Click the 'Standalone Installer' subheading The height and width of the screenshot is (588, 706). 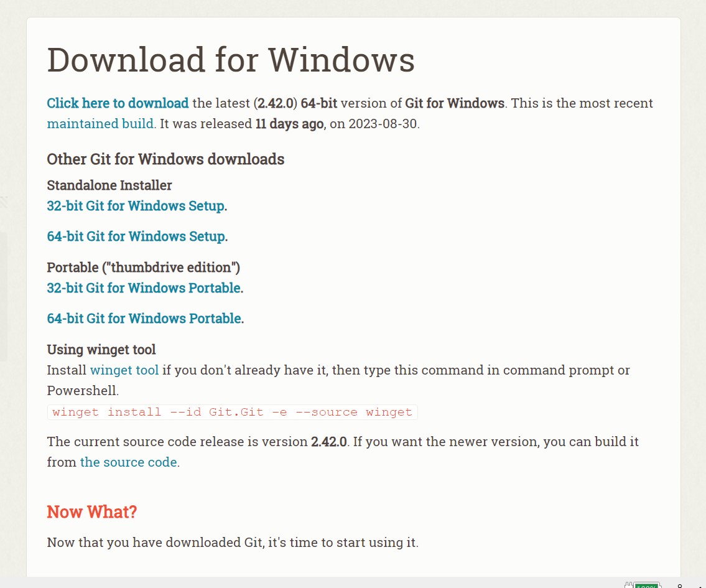click(x=109, y=185)
